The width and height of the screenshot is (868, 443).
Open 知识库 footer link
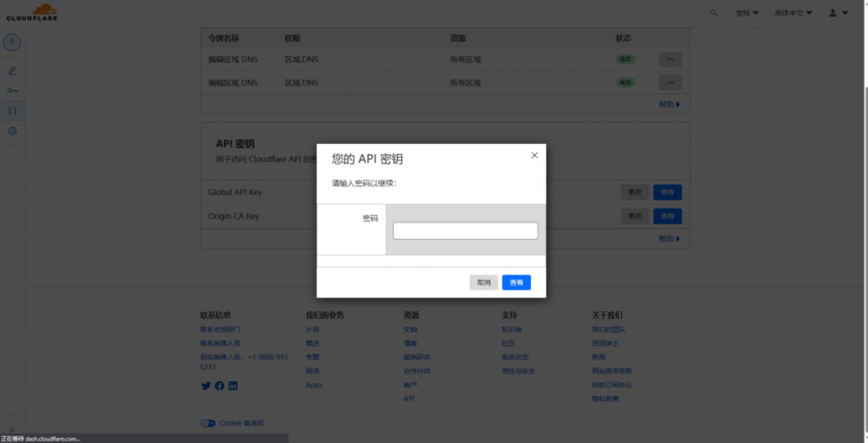(512, 329)
